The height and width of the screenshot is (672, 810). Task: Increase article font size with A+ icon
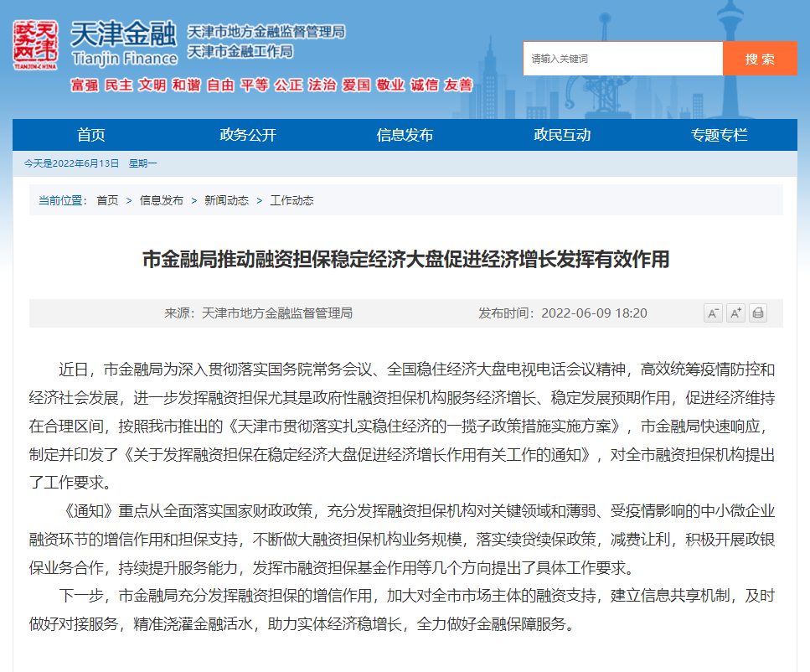coord(735,313)
